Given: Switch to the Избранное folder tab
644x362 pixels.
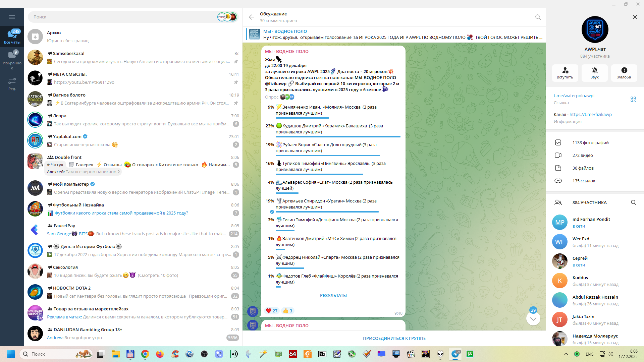Looking at the screenshot, I should (x=12, y=59).
